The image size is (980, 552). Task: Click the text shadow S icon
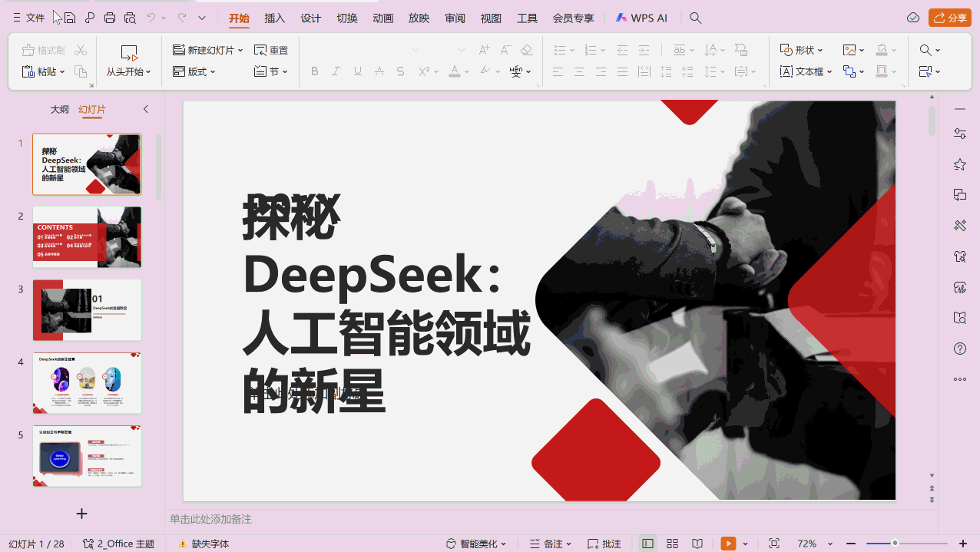[x=400, y=71]
